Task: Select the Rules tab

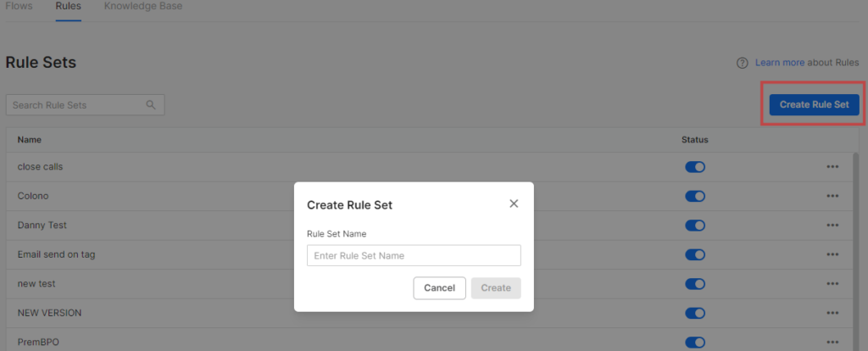Action: point(69,6)
